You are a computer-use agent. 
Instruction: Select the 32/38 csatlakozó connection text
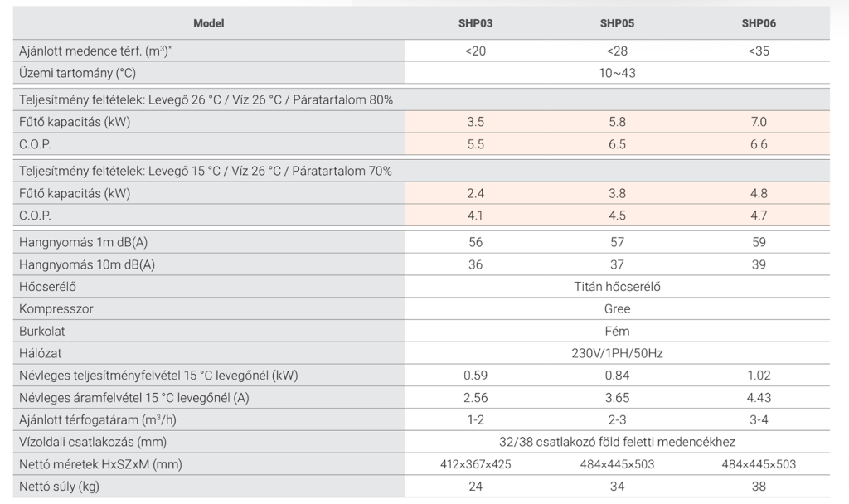(617, 442)
